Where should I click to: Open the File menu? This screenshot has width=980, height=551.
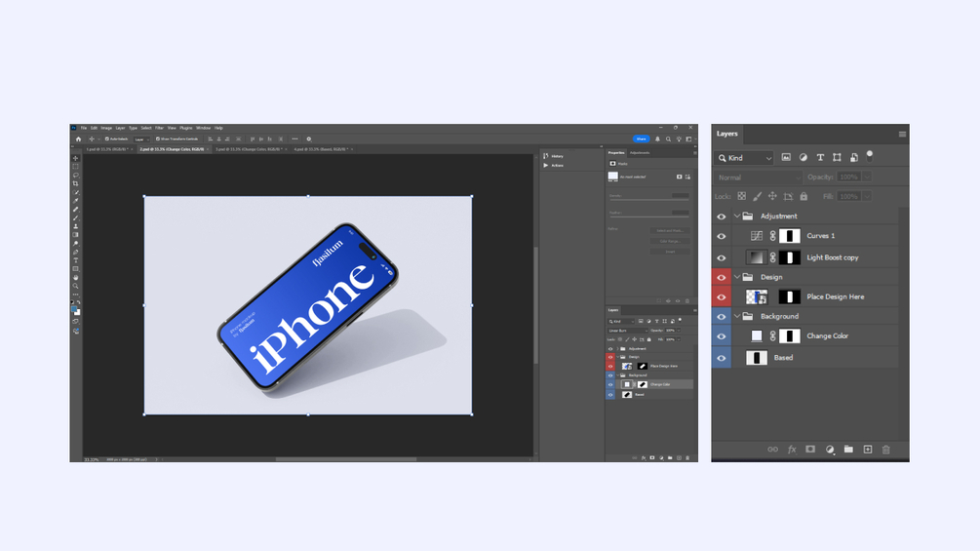(84, 128)
